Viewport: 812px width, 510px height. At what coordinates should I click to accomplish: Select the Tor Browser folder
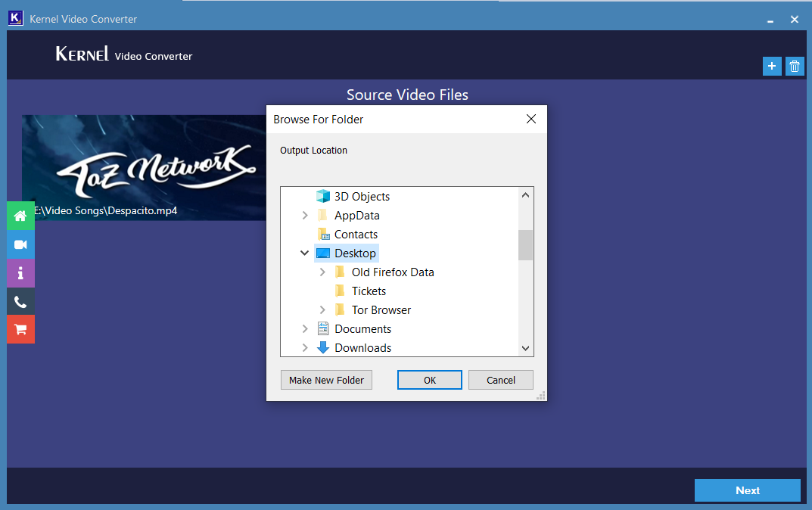coord(381,309)
